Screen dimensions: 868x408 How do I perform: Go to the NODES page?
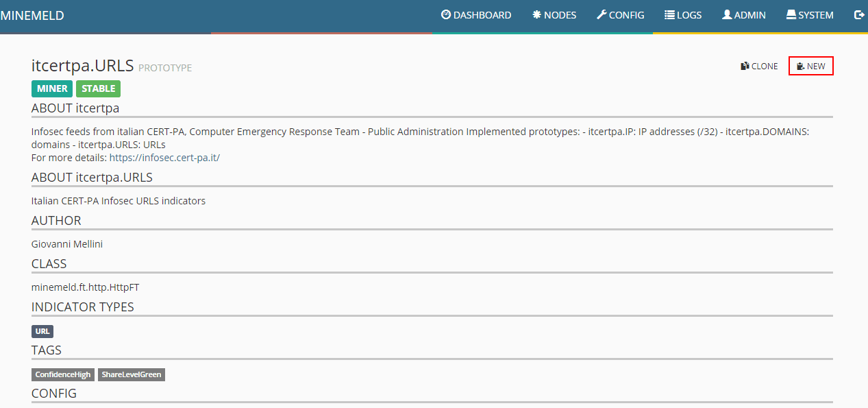[560, 15]
